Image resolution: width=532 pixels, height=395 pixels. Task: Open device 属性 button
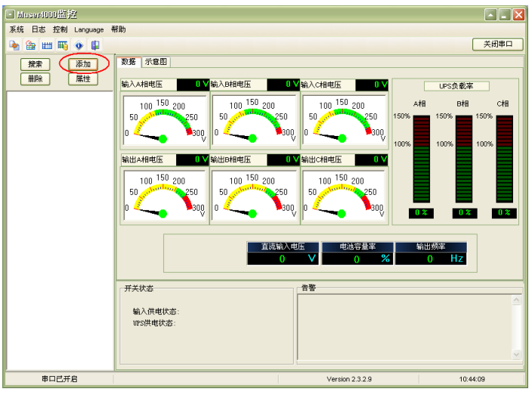pos(82,79)
